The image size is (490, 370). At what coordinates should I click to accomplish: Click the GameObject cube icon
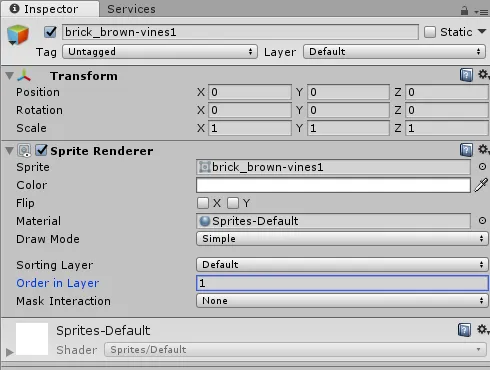point(18,35)
